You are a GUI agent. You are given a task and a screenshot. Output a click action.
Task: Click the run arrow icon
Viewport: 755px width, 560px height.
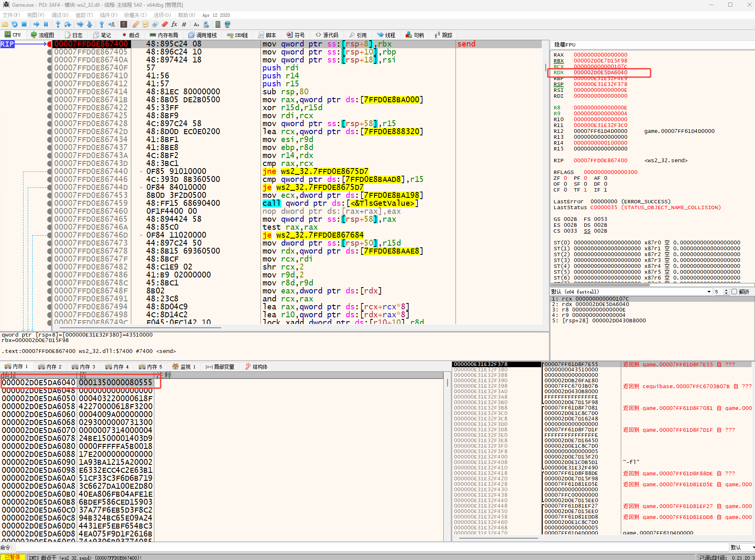pyautogui.click(x=36, y=24)
